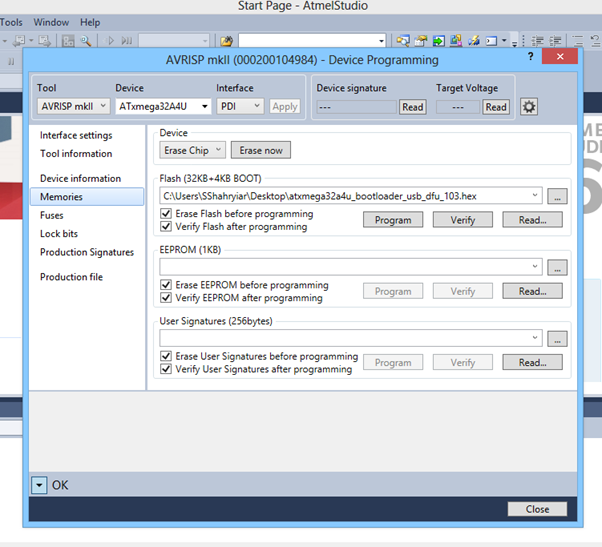Click the open-folder icon in toolbar

click(227, 41)
